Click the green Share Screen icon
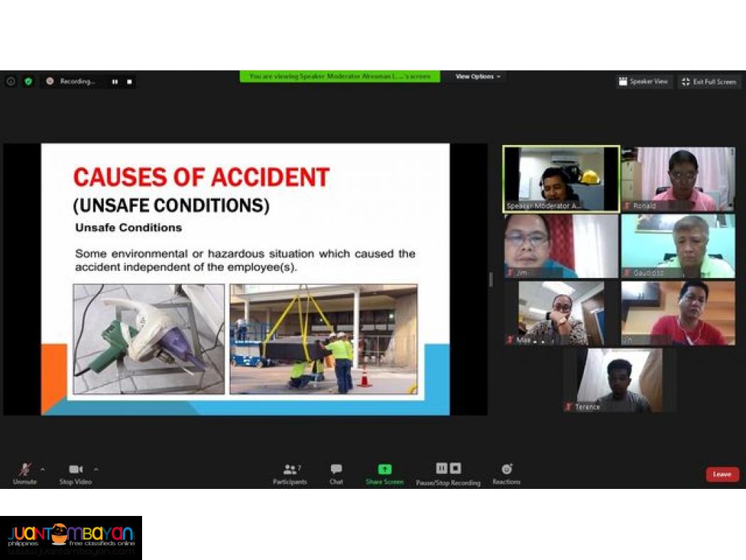746x560 pixels. point(384,469)
